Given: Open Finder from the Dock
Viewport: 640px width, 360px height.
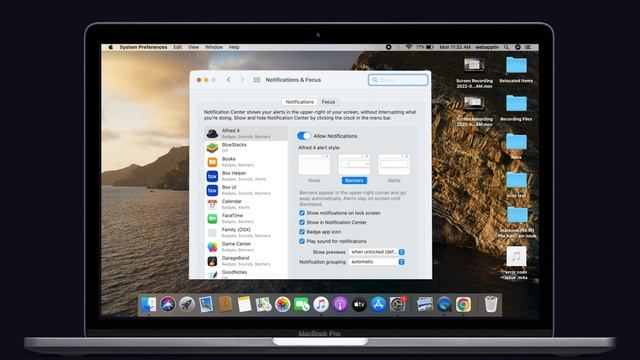Looking at the screenshot, I should pyautogui.click(x=148, y=304).
